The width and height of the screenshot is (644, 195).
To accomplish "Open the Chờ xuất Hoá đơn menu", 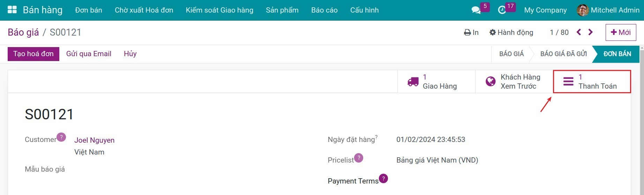I will (144, 10).
